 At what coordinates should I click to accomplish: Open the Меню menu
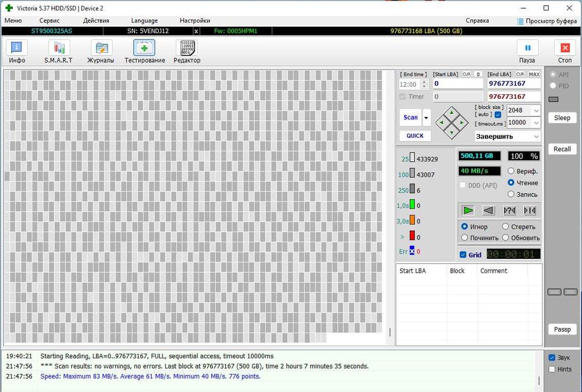pyautogui.click(x=13, y=21)
